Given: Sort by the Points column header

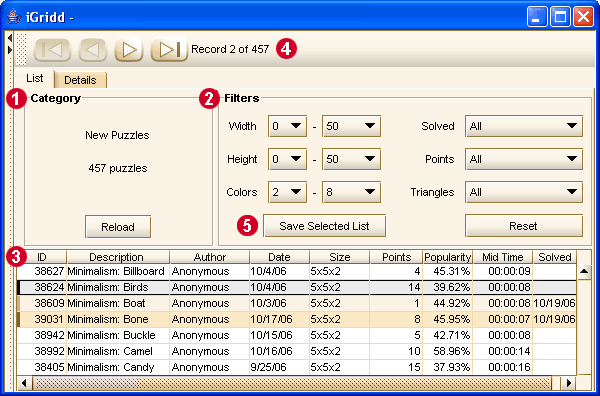Looking at the screenshot, I should (396, 257).
